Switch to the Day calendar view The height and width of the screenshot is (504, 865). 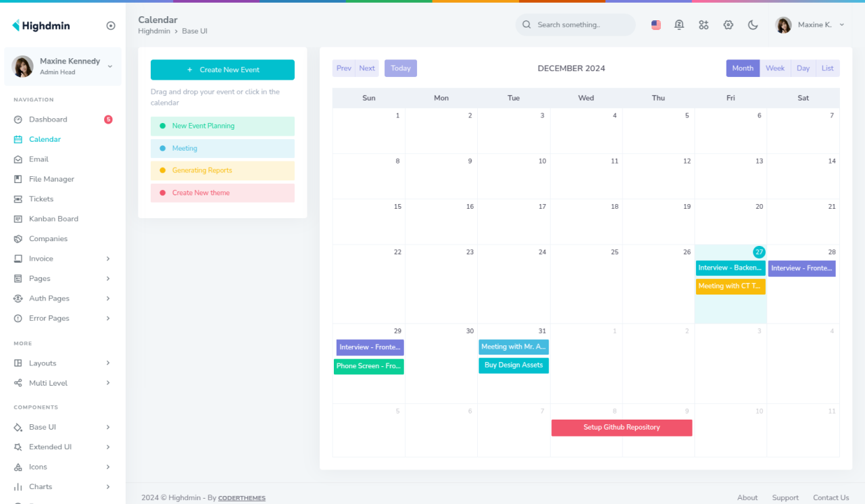tap(803, 68)
